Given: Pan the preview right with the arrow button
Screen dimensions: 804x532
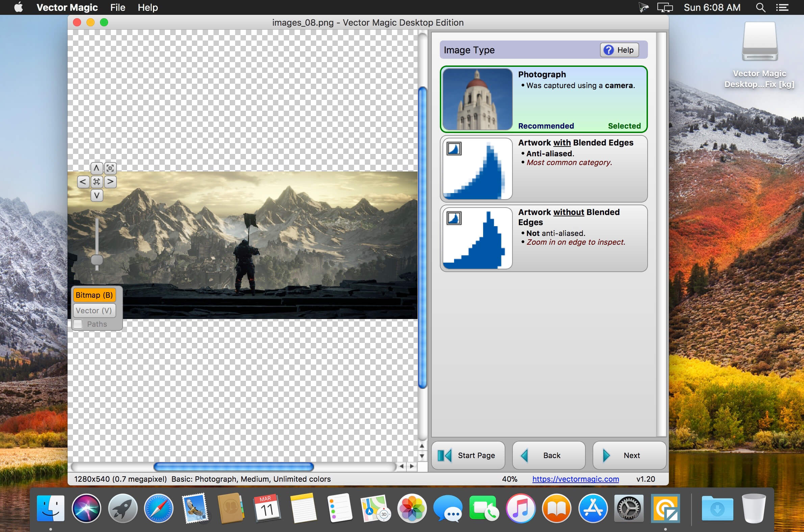Looking at the screenshot, I should coord(110,182).
